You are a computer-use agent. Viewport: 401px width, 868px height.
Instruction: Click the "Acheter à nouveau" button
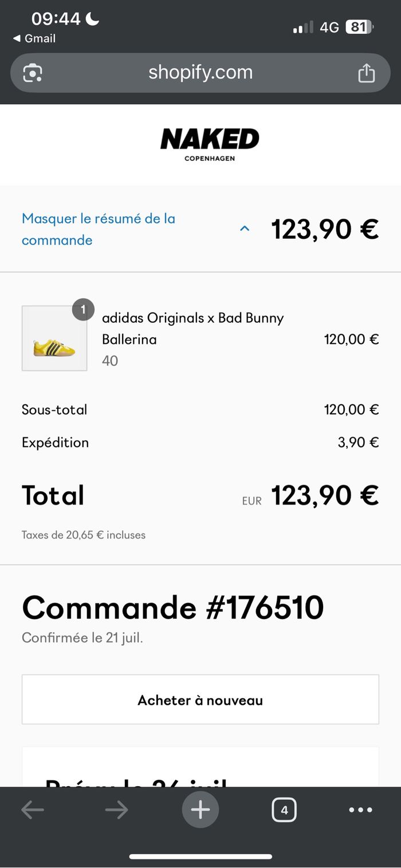(200, 700)
